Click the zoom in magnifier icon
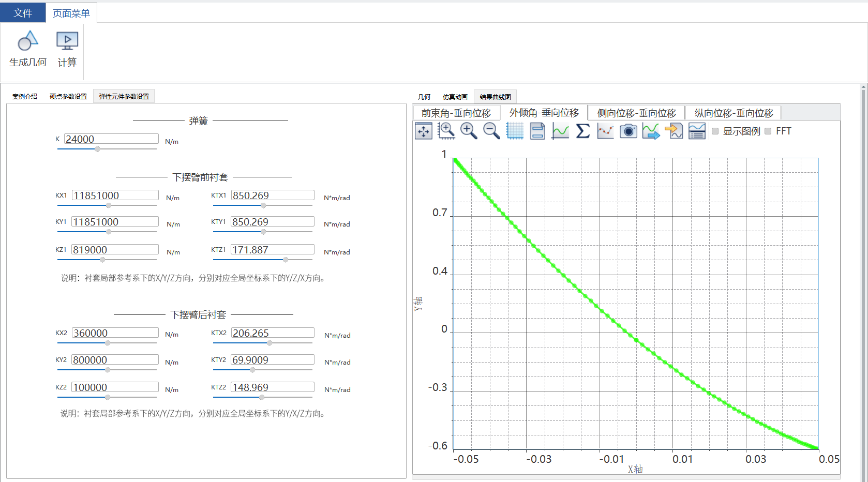 (x=469, y=131)
